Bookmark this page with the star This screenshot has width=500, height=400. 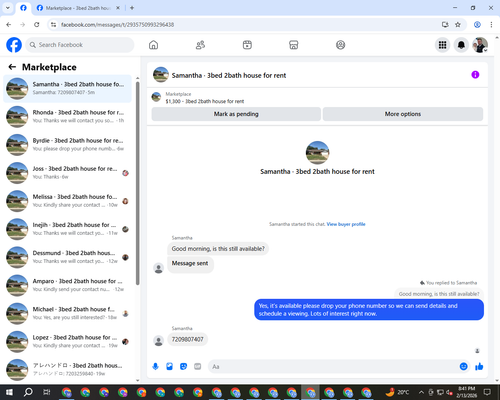(458, 25)
